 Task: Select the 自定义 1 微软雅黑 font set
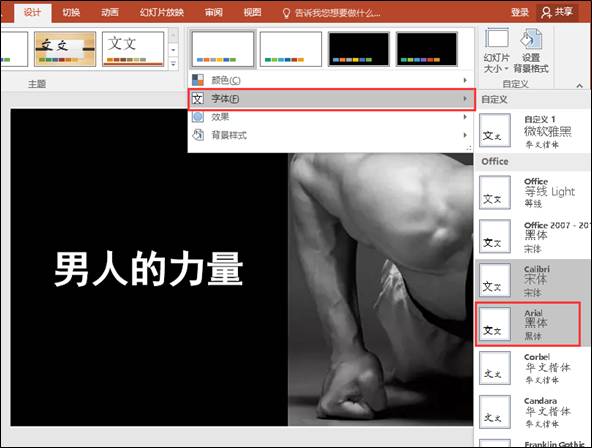(533, 131)
